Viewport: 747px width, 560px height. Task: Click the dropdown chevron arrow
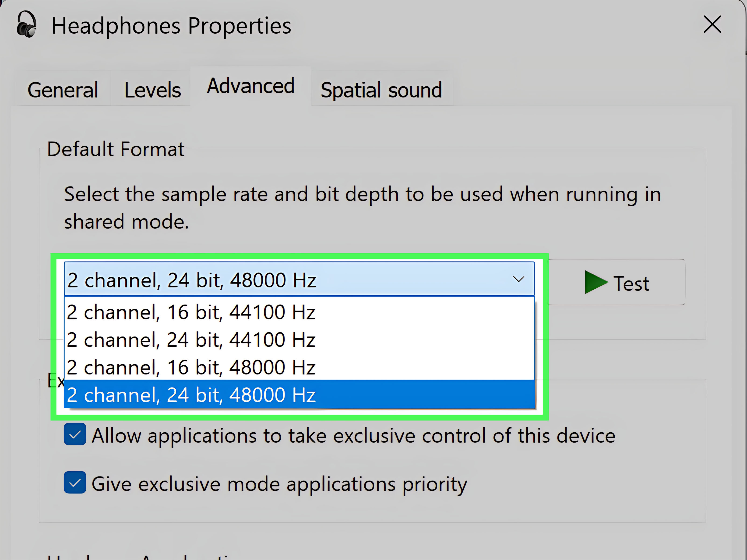click(x=519, y=279)
